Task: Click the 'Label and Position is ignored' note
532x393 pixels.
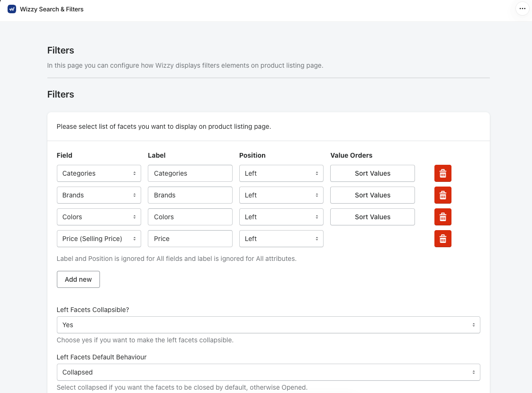Action: click(176, 259)
